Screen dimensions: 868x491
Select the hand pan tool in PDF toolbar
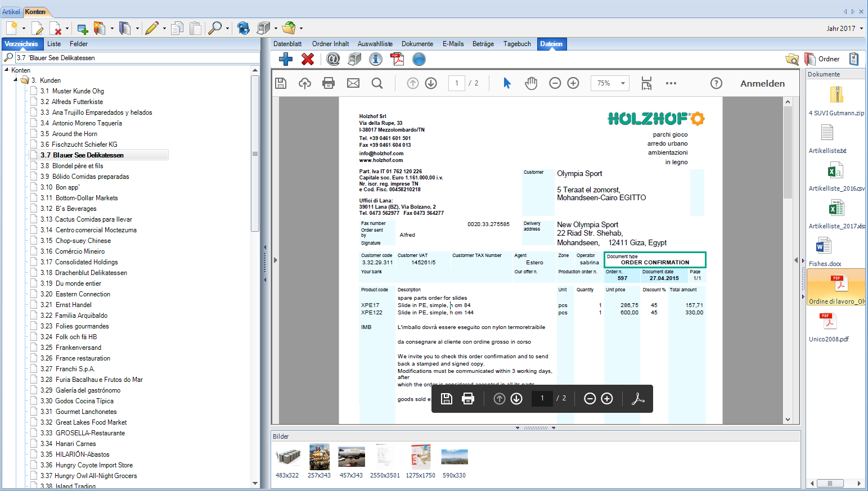[x=531, y=83]
